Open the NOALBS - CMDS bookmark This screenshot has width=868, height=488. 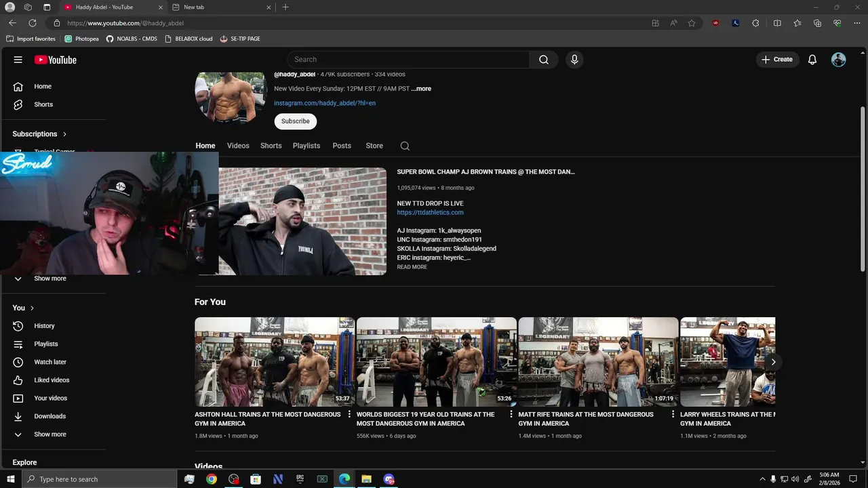coord(132,39)
